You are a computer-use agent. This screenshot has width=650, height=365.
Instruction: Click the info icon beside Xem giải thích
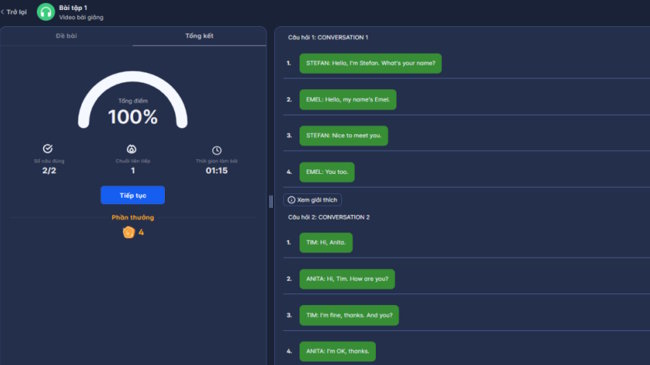pos(291,200)
